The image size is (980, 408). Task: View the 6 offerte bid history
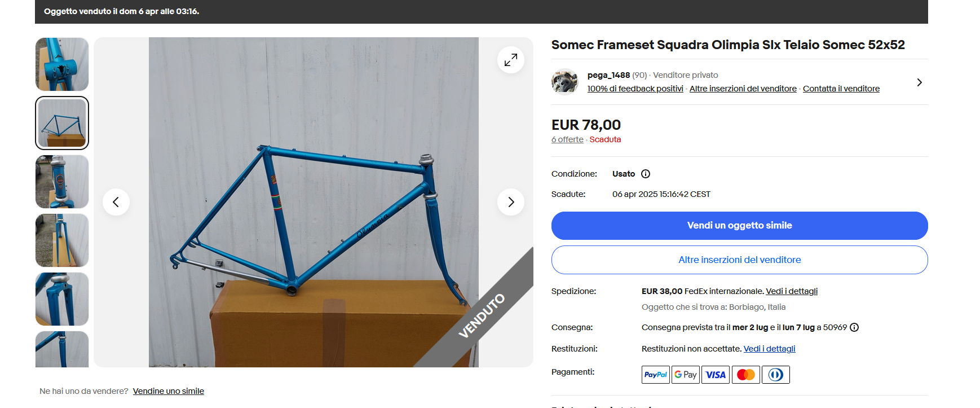pyautogui.click(x=567, y=139)
